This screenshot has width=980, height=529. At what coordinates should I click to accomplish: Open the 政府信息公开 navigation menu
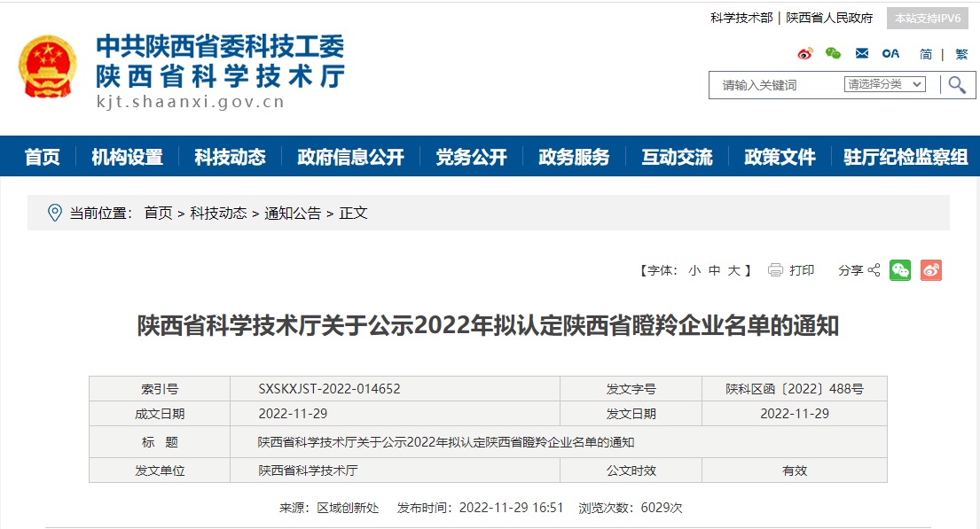(x=350, y=157)
